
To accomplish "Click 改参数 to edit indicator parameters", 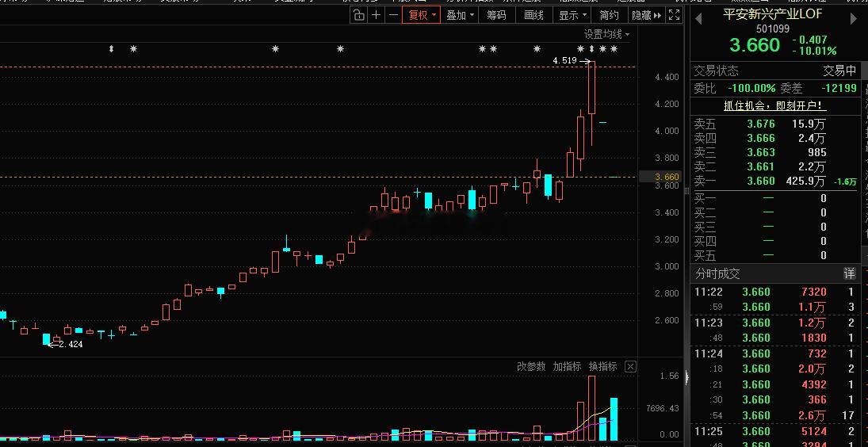I will 531,366.
